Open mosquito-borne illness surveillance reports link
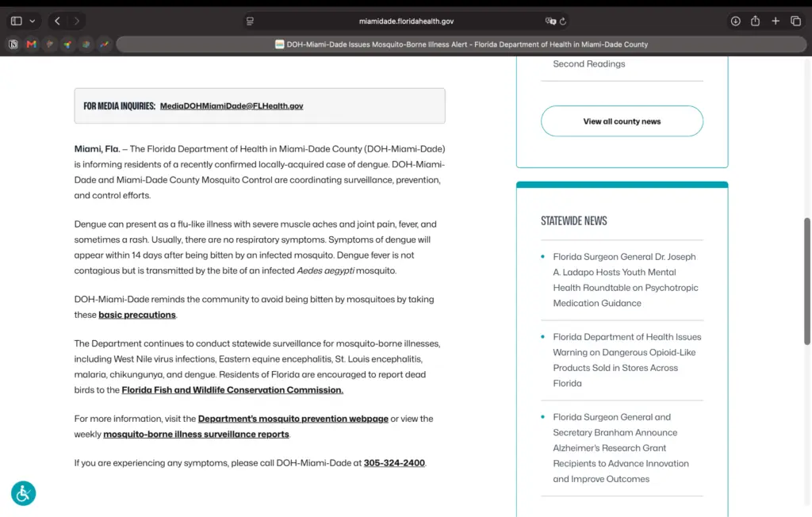 pos(196,434)
